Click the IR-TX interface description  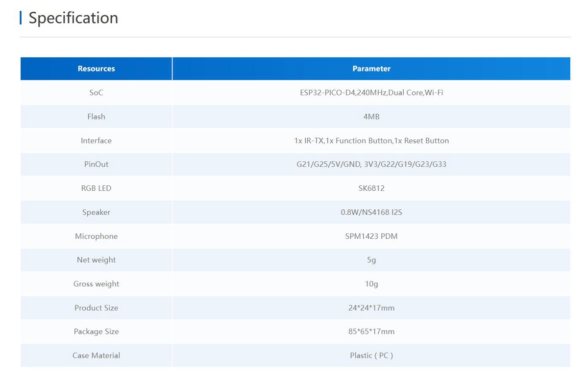pos(371,141)
